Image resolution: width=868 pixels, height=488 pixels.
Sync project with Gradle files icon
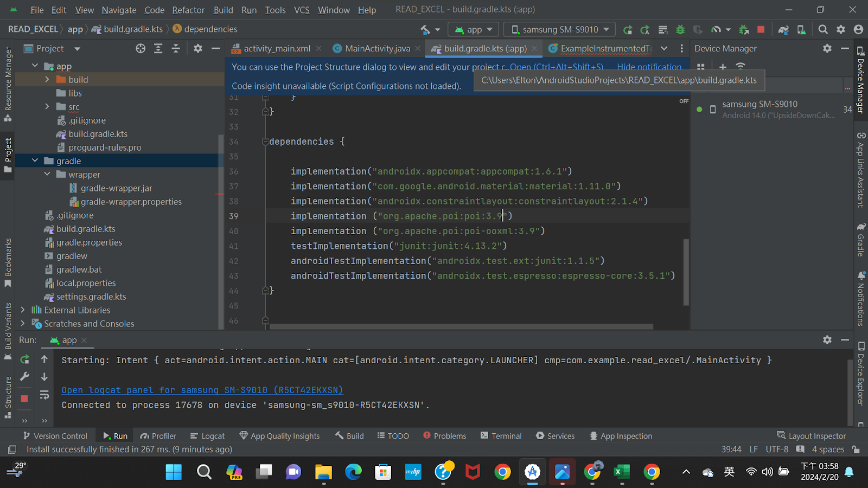coord(783,30)
